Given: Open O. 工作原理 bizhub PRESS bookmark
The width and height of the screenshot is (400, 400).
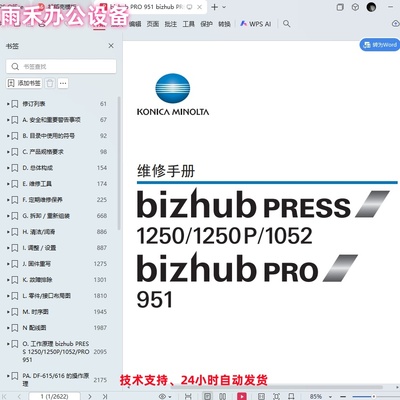Looking at the screenshot, I should tap(56, 352).
